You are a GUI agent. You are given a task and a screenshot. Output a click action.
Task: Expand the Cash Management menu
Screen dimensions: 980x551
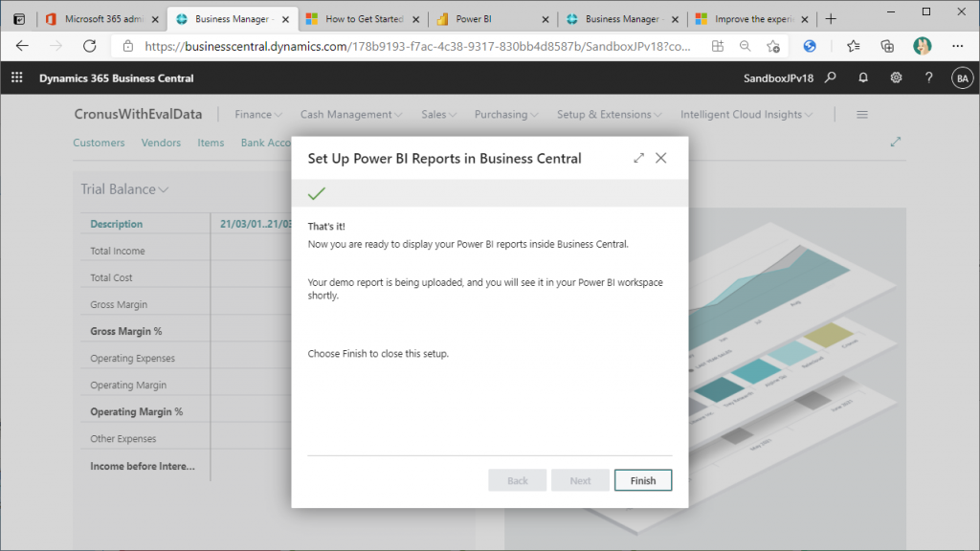351,115
